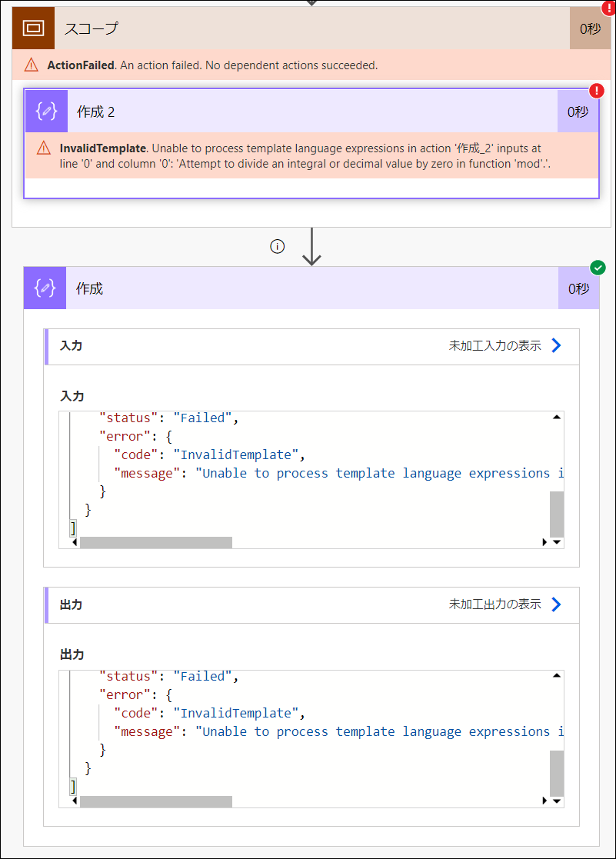Image resolution: width=616 pixels, height=859 pixels.
Task: Click the "error": { line in 出力 code box
Action: click(x=136, y=695)
